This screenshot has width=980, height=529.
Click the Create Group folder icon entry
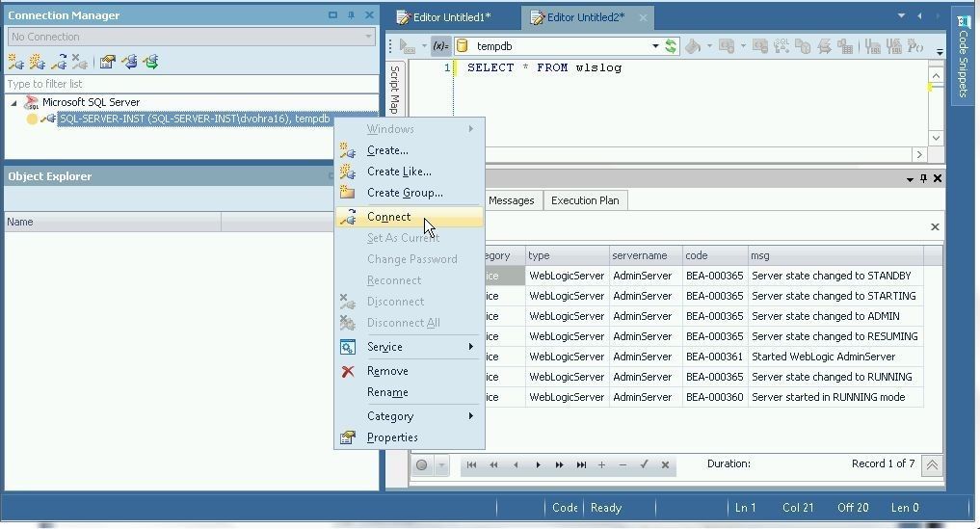pos(405,193)
